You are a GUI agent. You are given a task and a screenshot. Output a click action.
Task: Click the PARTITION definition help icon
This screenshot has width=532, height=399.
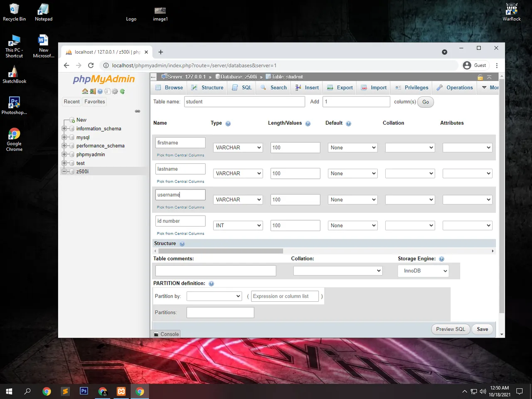(211, 283)
